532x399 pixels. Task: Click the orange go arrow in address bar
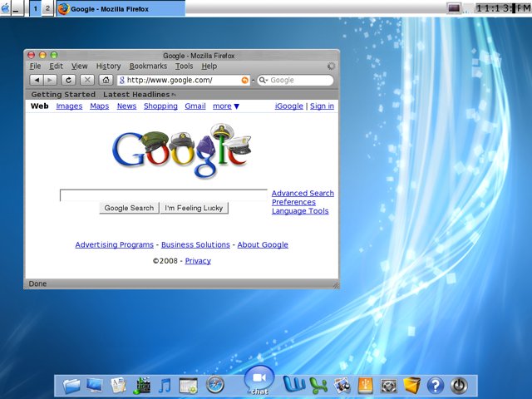click(244, 81)
